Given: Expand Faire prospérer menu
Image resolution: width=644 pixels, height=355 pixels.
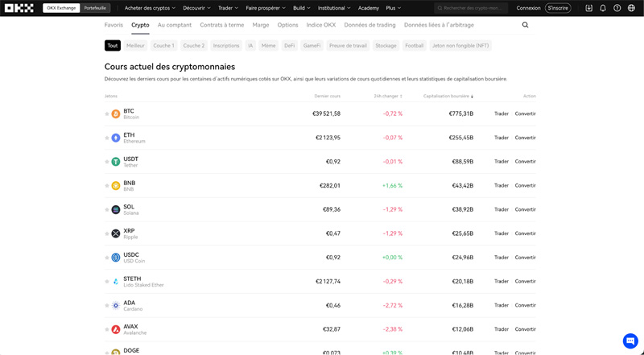Looking at the screenshot, I should point(266,8).
